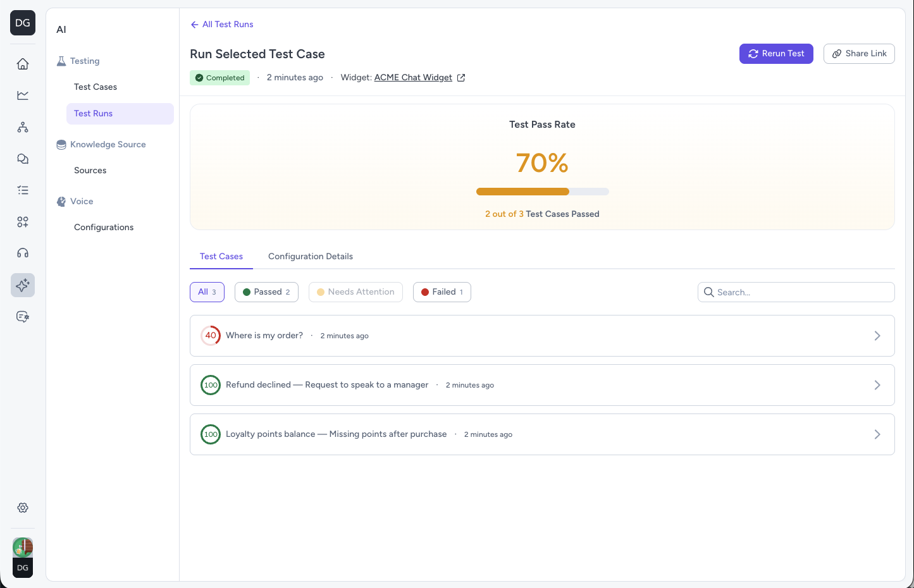Click the Voice section icon
Viewport: 914px width, 588px height.
pyautogui.click(x=61, y=202)
